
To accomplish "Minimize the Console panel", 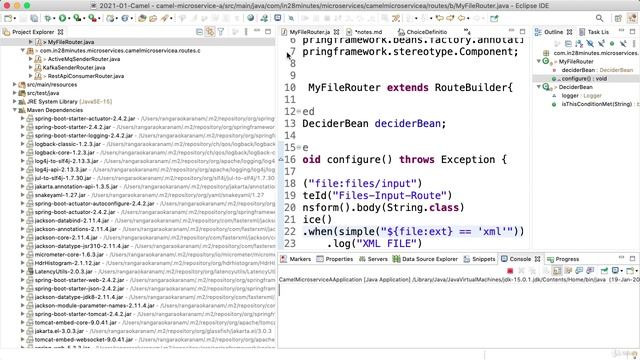I will click(x=621, y=258).
